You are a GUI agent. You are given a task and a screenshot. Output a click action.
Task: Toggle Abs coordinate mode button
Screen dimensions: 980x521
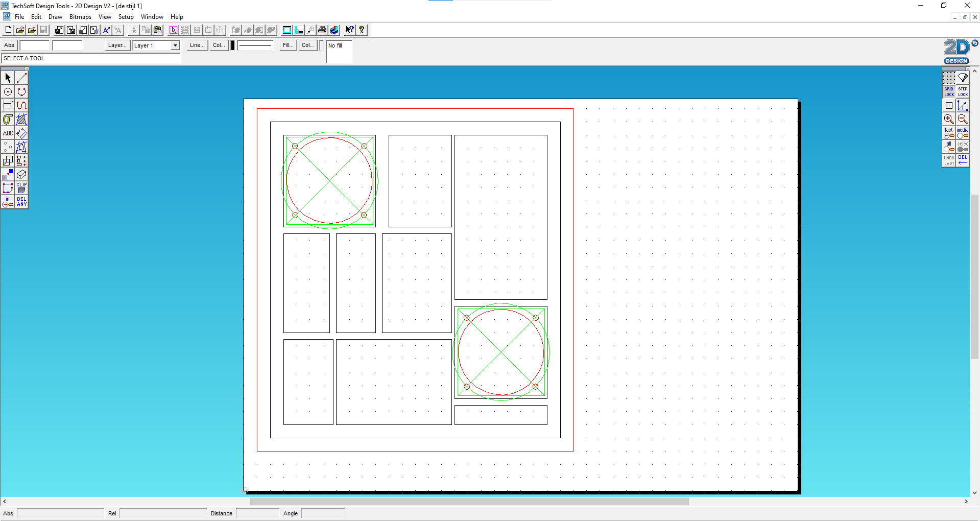pyautogui.click(x=9, y=45)
